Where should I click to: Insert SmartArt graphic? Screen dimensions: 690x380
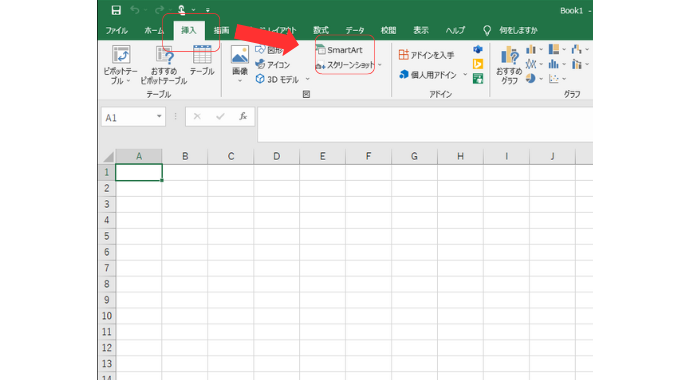click(x=339, y=50)
